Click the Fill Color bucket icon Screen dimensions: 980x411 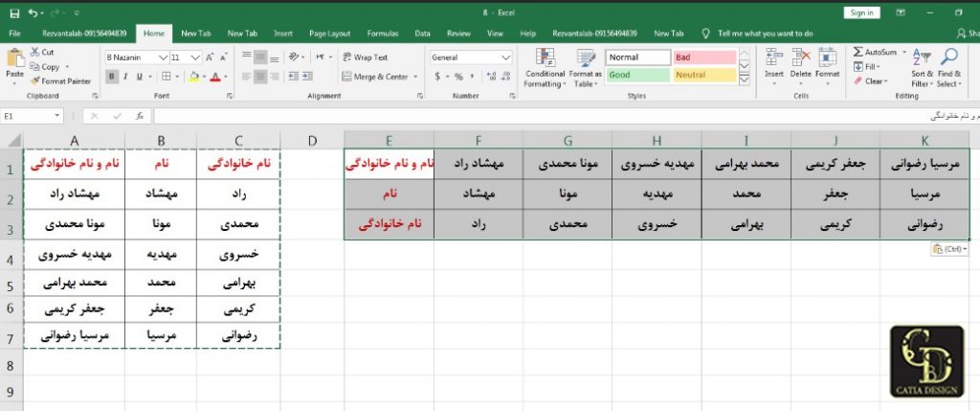pos(193,77)
